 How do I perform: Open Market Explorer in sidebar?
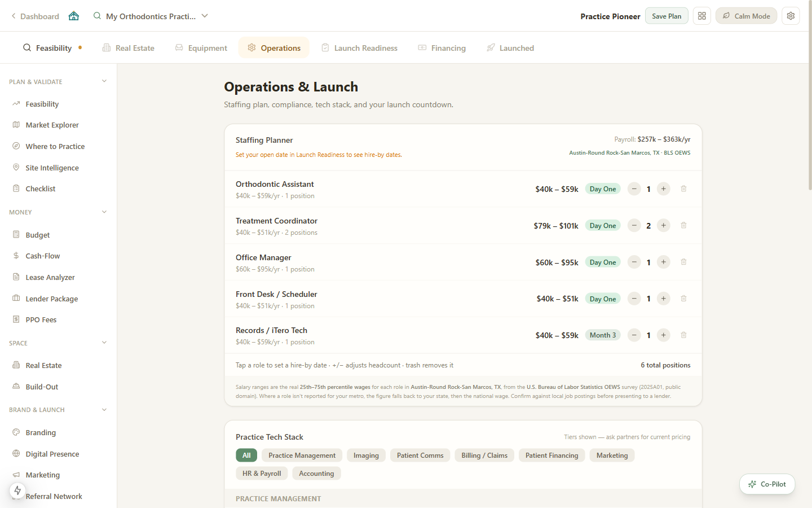point(58,125)
